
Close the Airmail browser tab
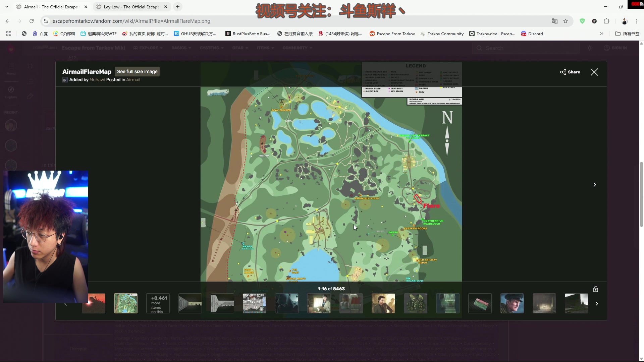point(86,7)
